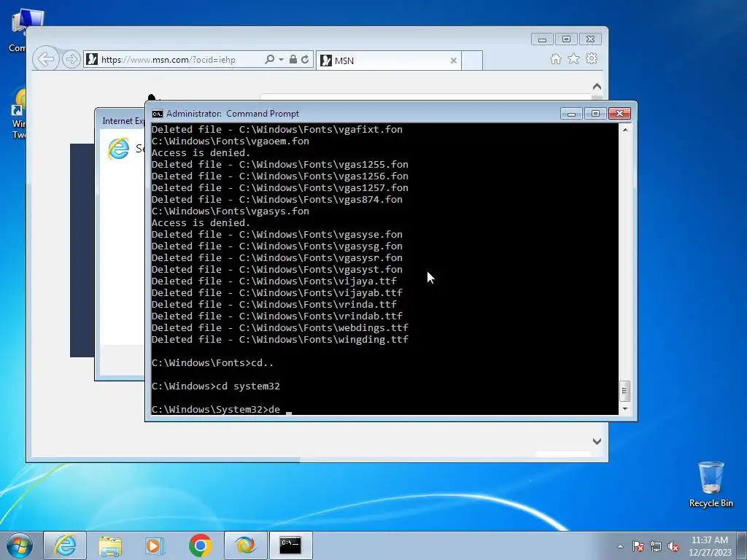Image resolution: width=747 pixels, height=560 pixels.
Task: Open Internet Explorer Tools gear
Action: coord(592,58)
